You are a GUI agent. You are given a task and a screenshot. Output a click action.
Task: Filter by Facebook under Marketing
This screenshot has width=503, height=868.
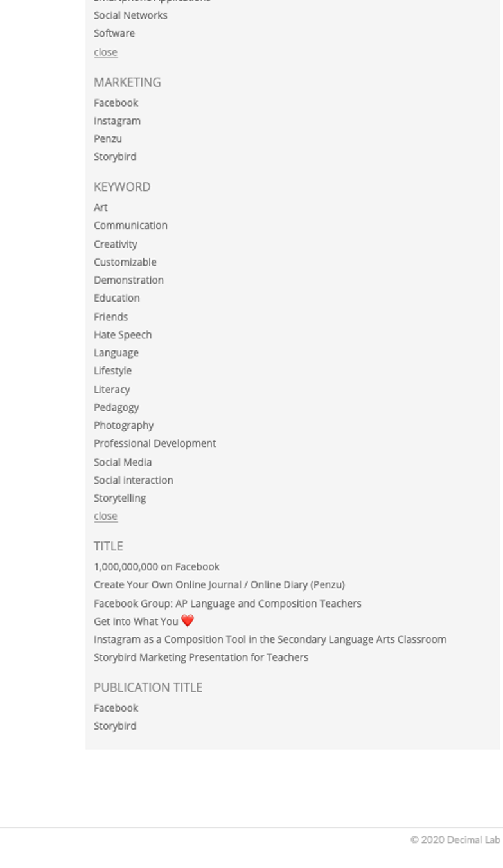[116, 103]
